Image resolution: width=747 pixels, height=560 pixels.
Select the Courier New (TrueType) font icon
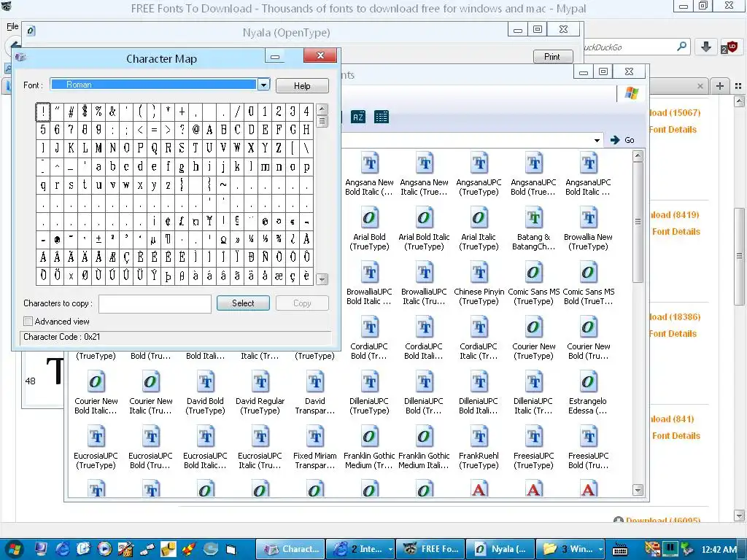[x=533, y=327]
